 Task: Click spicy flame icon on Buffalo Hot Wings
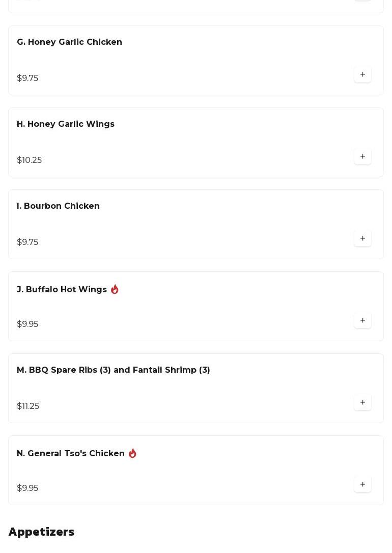coord(115,289)
